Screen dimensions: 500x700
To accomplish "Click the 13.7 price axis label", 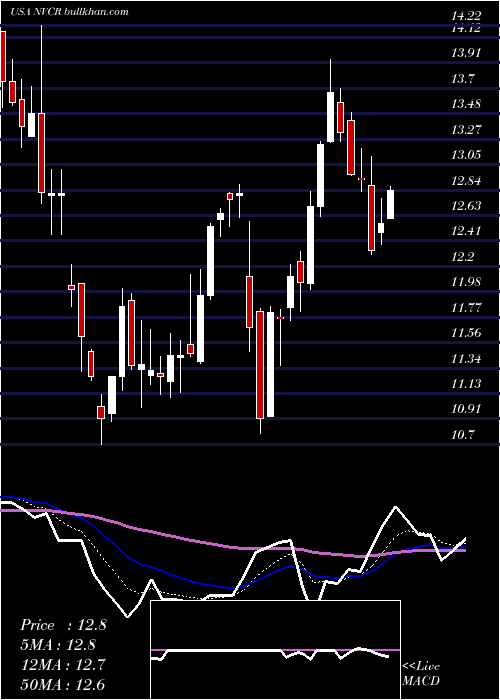I will point(463,79).
